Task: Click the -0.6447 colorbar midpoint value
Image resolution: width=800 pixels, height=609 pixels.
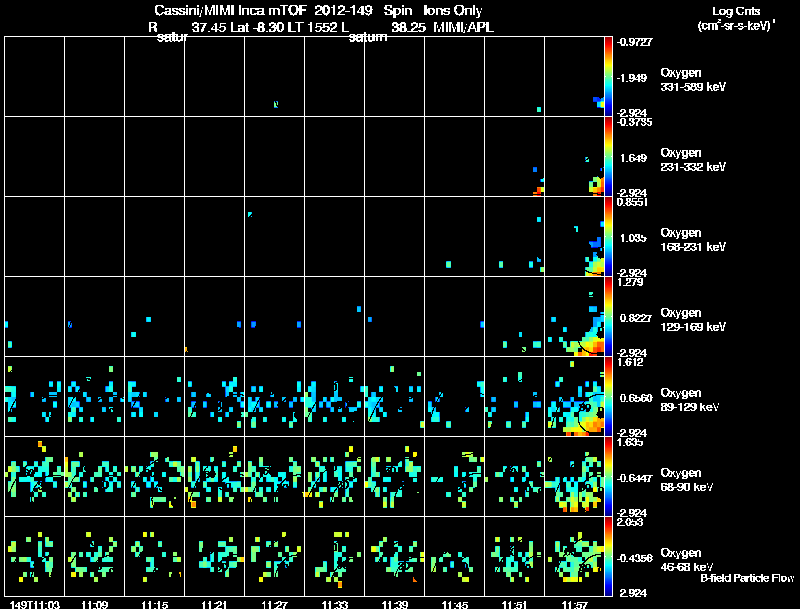Action: (x=634, y=478)
